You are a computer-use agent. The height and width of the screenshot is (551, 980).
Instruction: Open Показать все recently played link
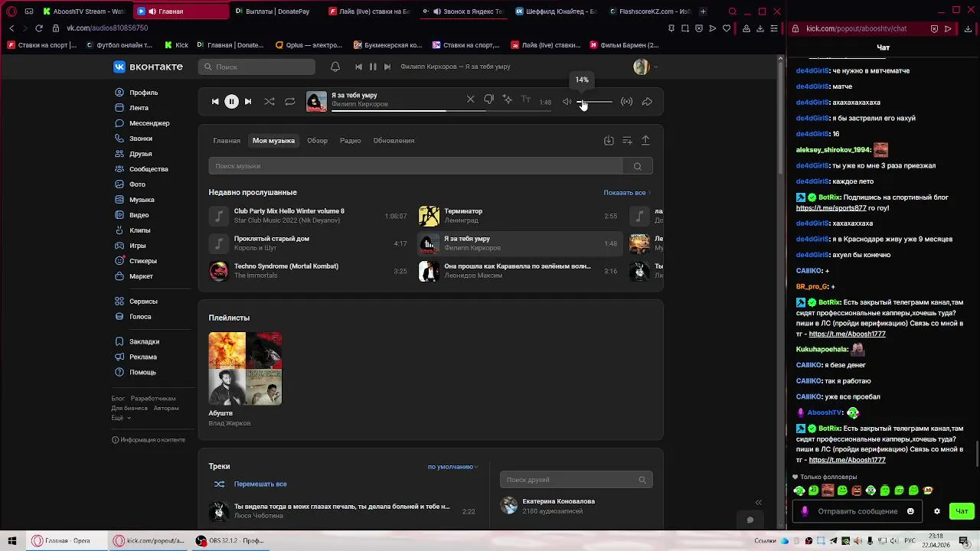[626, 193]
